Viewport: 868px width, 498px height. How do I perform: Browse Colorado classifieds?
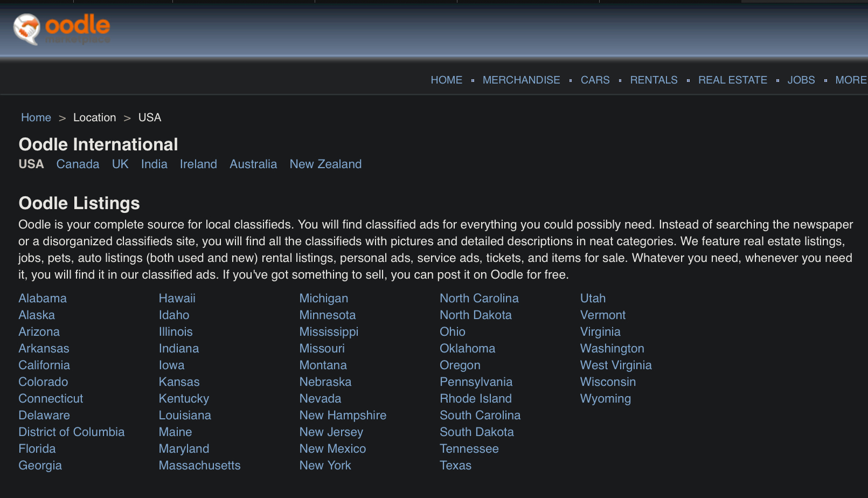44,382
